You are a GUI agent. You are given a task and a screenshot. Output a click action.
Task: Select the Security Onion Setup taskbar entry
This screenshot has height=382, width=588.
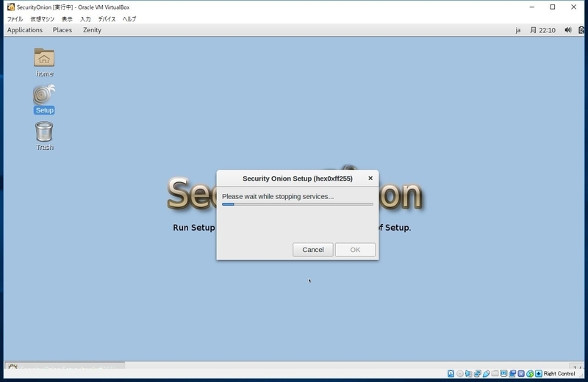pyautogui.click(x=65, y=366)
